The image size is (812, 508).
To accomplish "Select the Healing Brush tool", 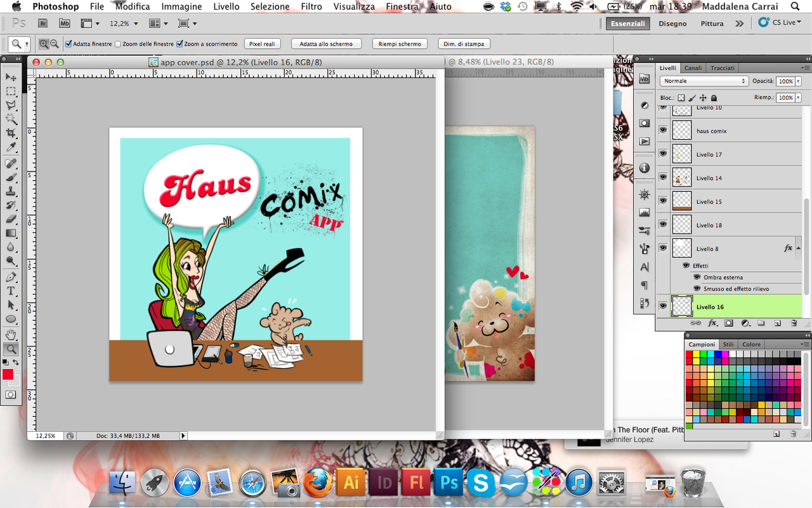I will tap(11, 164).
